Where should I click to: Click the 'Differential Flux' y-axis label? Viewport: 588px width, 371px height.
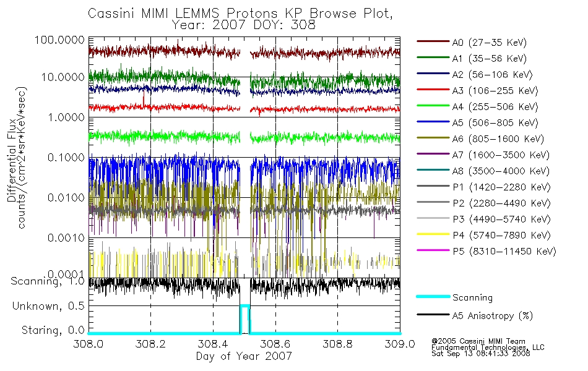click(x=11, y=160)
